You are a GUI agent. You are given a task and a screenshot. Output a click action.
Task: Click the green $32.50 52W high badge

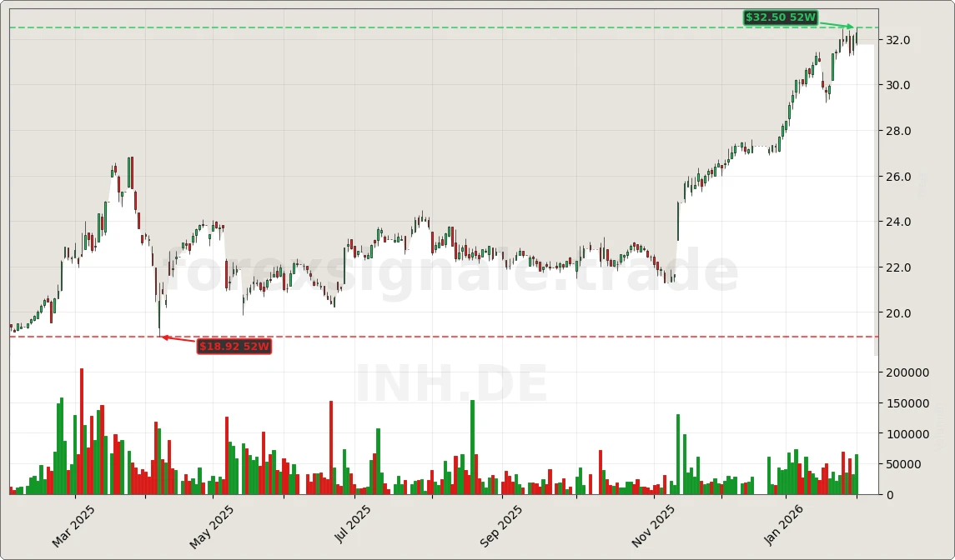click(x=781, y=16)
